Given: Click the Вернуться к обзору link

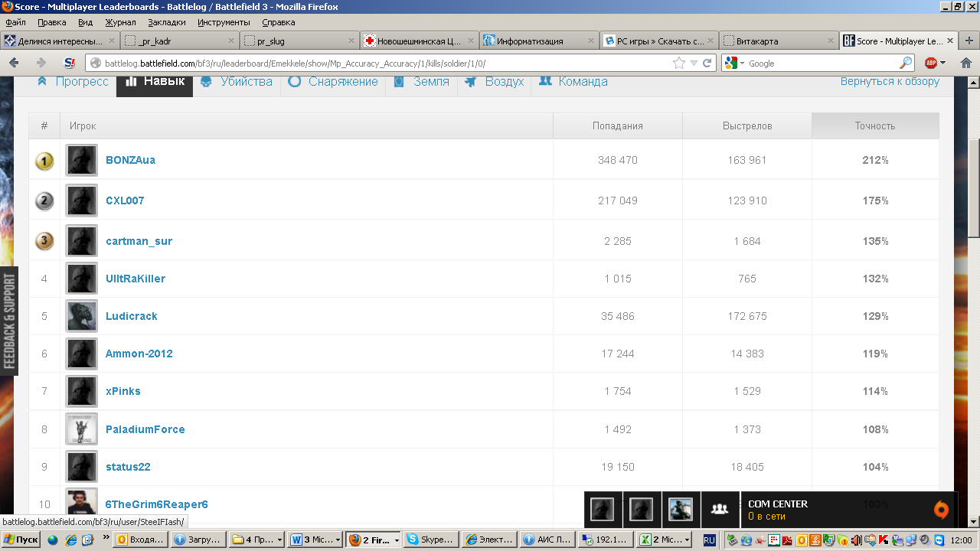Looking at the screenshot, I should coord(890,81).
